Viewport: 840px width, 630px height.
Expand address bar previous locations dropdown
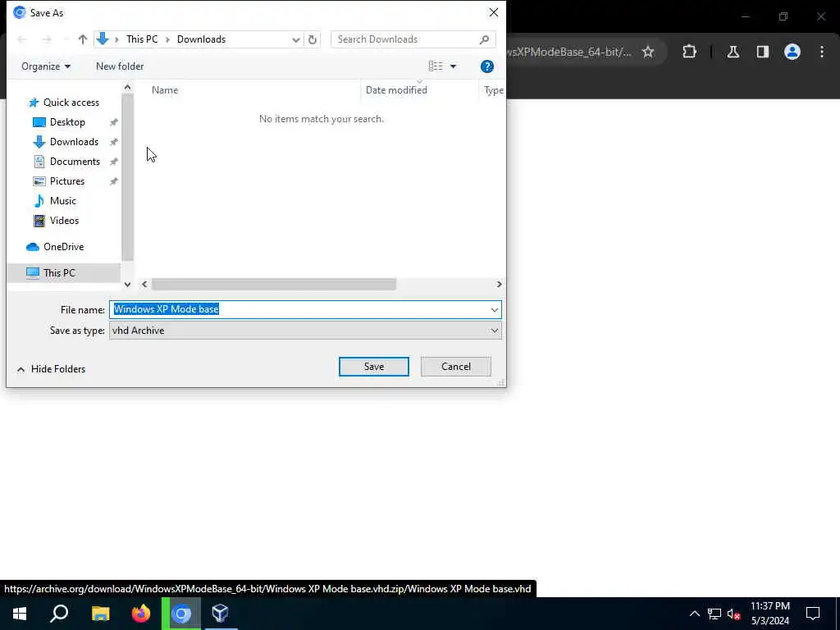pos(295,39)
